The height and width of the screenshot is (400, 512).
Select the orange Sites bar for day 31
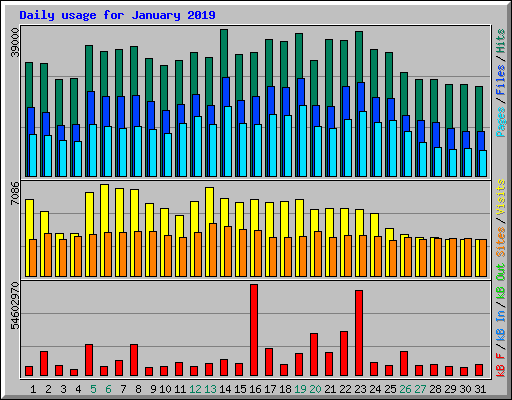point(483,258)
